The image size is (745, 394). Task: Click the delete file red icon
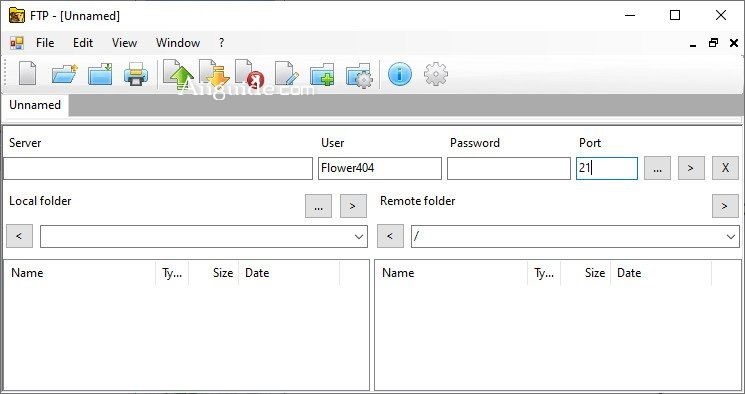click(249, 74)
